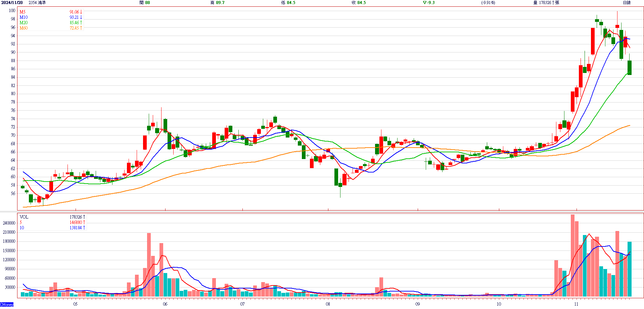
Task: Select the orange M60 legend entry
Action: (24, 28)
